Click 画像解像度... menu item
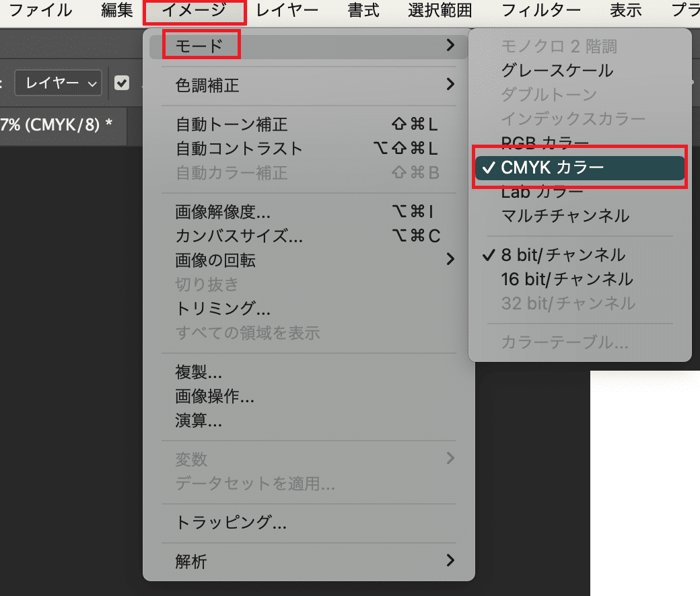Viewport: 700px width, 596px height. [x=223, y=212]
